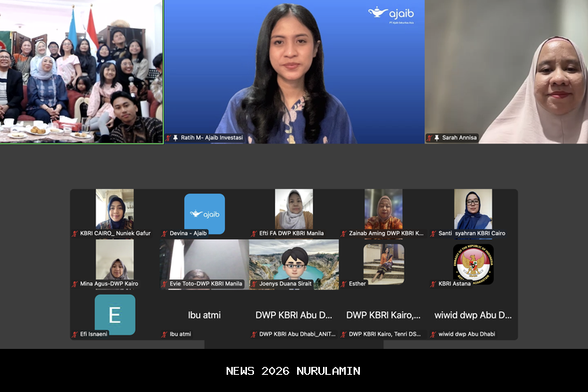Click pin icon next to Ratih M- Ajaib Investasi
Image resolution: width=588 pixels, height=392 pixels.
(x=176, y=137)
